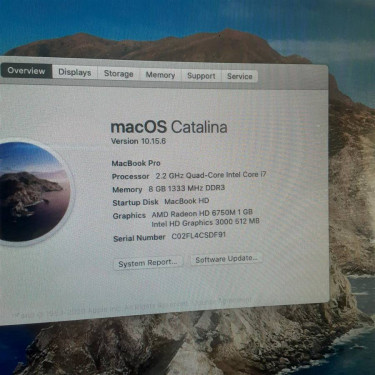Switch to the Overview tab

(x=26, y=71)
